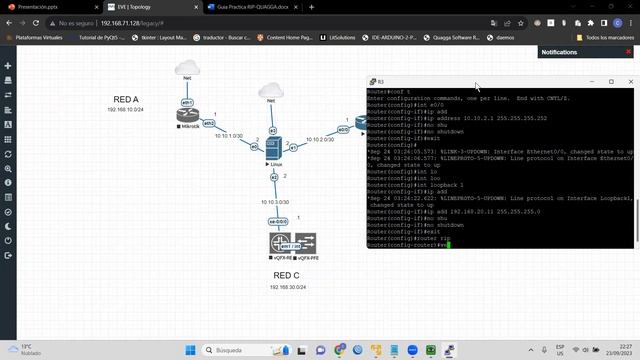Open the taskbar clock and date
Image resolution: width=640 pixels, height=360 pixels.
point(619,350)
